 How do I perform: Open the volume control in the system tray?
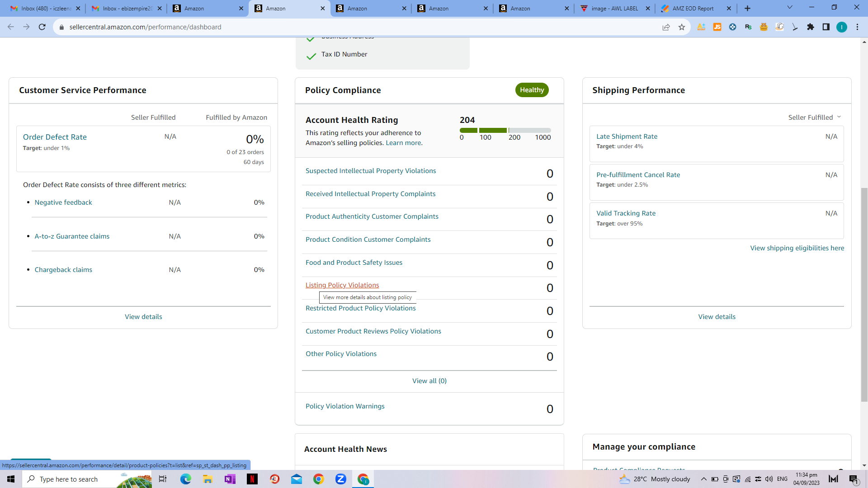pyautogui.click(x=769, y=479)
